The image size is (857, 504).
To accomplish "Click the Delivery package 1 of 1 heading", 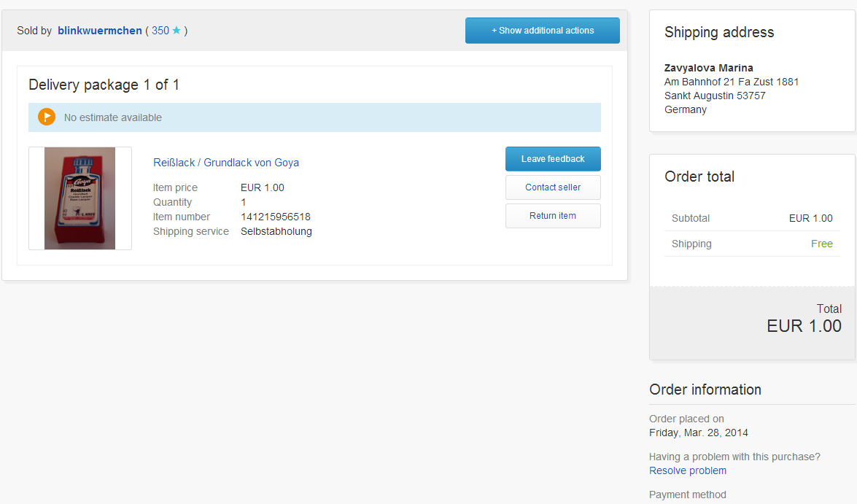I will tap(104, 85).
